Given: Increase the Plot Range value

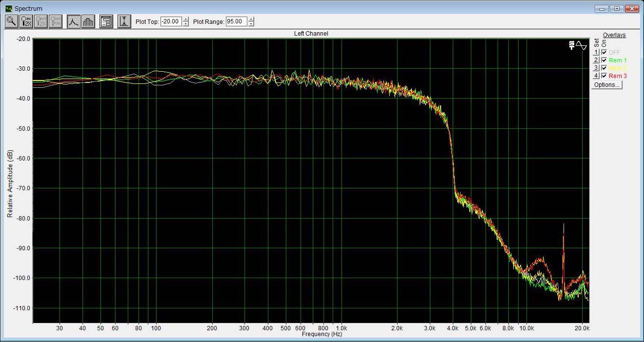Looking at the screenshot, I should pyautogui.click(x=251, y=20).
